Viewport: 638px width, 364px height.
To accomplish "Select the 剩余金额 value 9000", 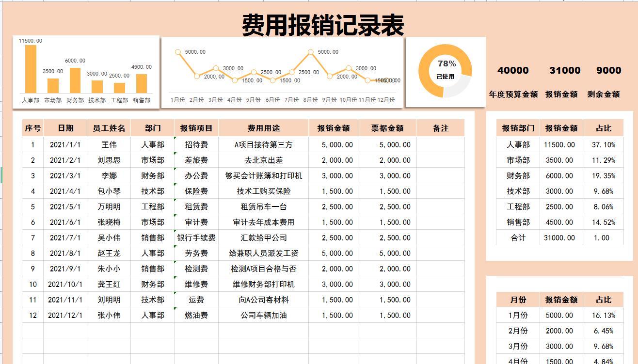I will click(608, 71).
